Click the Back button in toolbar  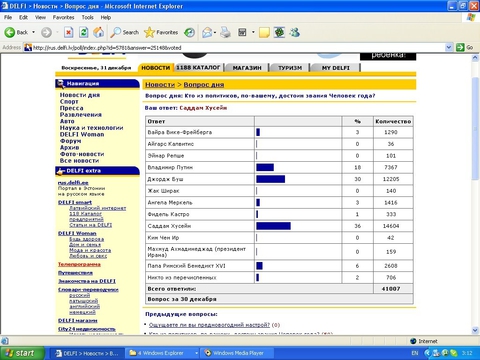pos(16,32)
